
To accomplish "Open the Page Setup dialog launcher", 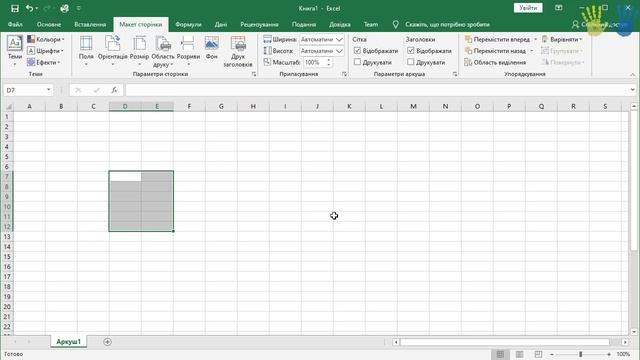I will click(254, 74).
